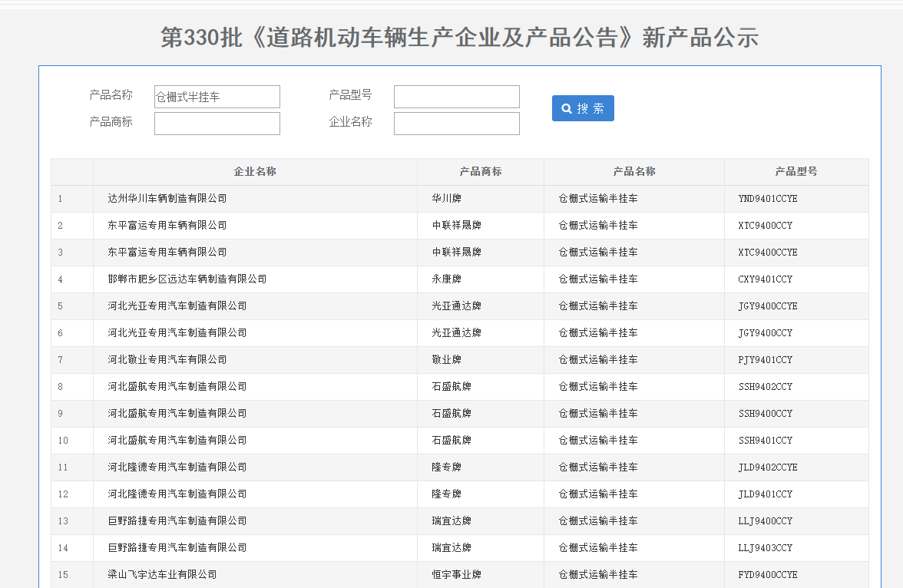903x588 pixels.
Task: Click trademark 华川牌
Action: [x=446, y=199]
